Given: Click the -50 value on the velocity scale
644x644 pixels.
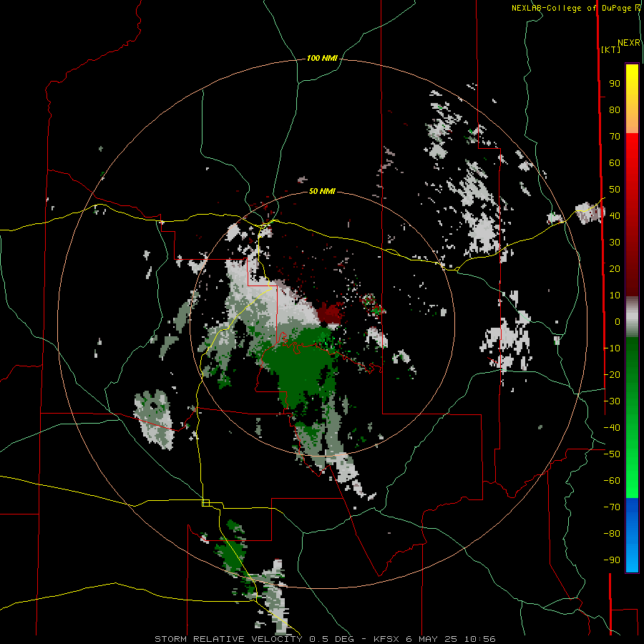Looking at the screenshot, I should (x=612, y=454).
